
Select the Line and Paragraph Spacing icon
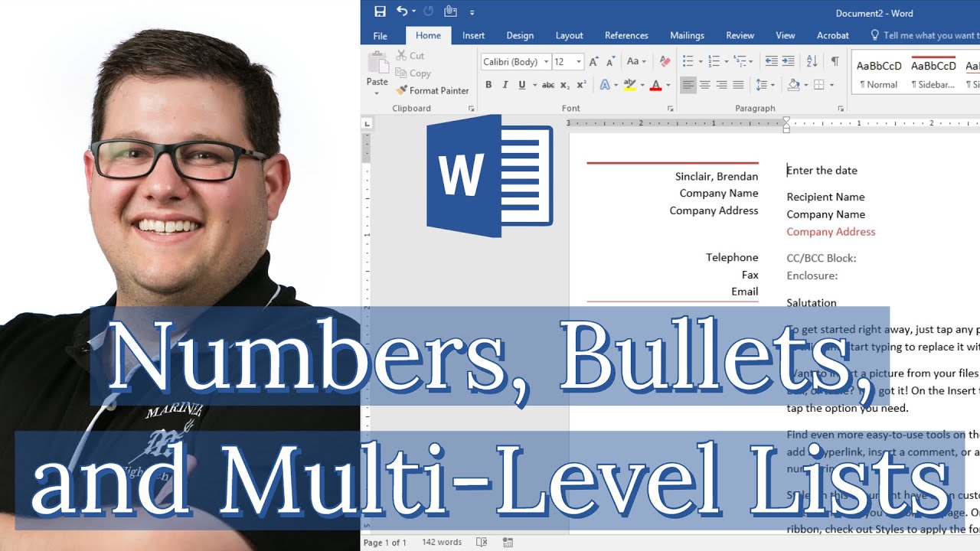pos(761,85)
